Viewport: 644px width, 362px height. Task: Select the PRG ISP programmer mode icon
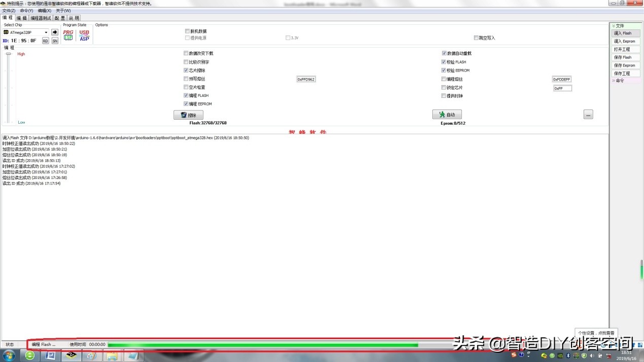(x=67, y=34)
